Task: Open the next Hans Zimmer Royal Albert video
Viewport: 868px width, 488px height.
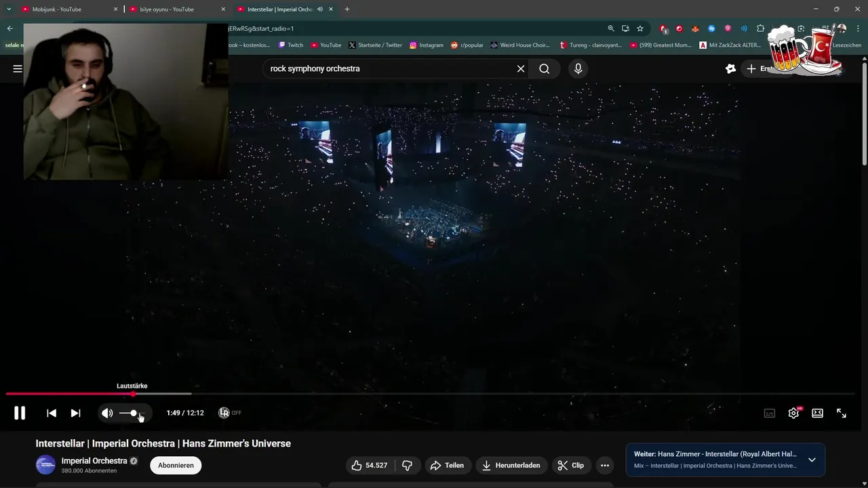Action: point(715,454)
